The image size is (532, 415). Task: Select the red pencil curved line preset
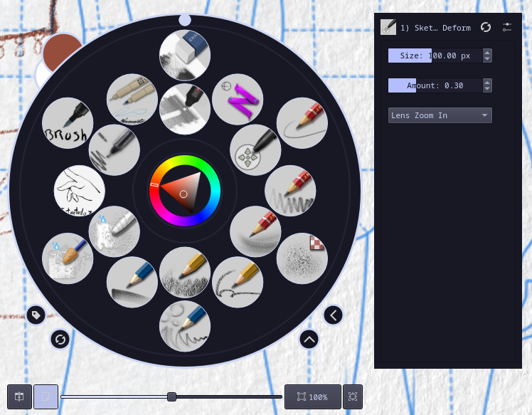pos(302,123)
